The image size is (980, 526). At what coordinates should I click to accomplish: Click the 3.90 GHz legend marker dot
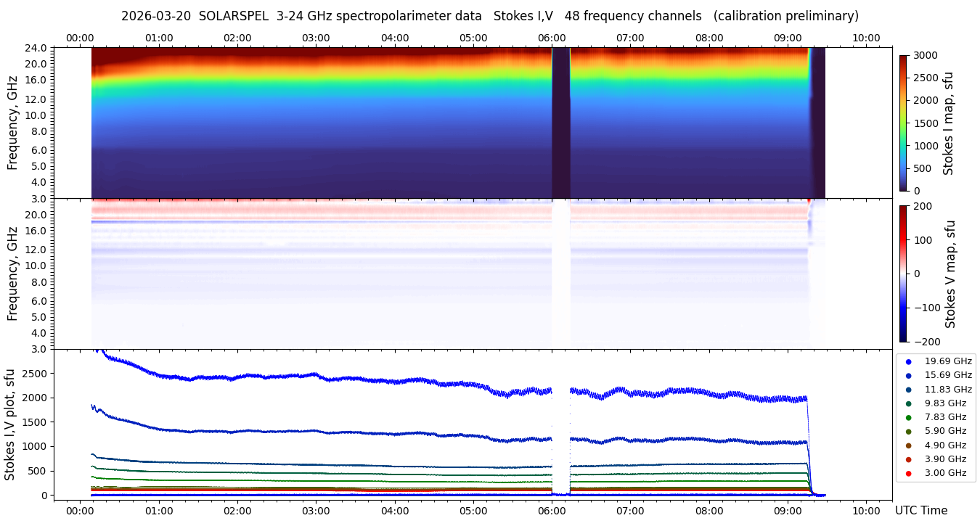908,459
